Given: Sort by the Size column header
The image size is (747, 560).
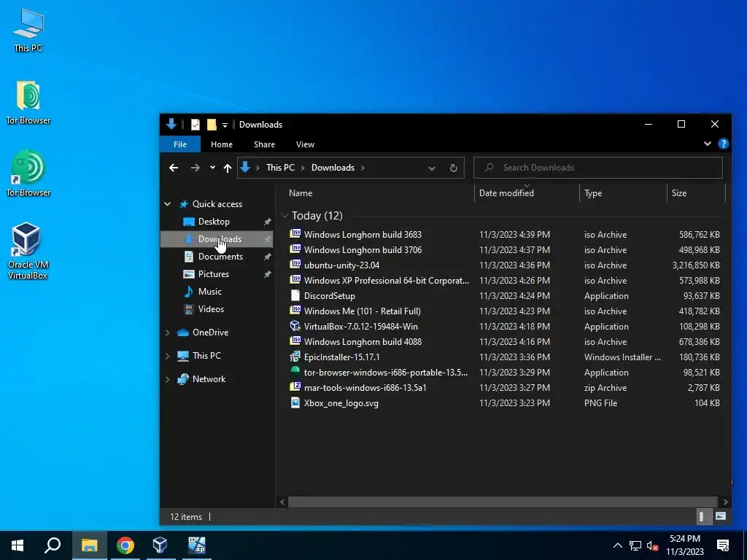Looking at the screenshot, I should click(679, 192).
